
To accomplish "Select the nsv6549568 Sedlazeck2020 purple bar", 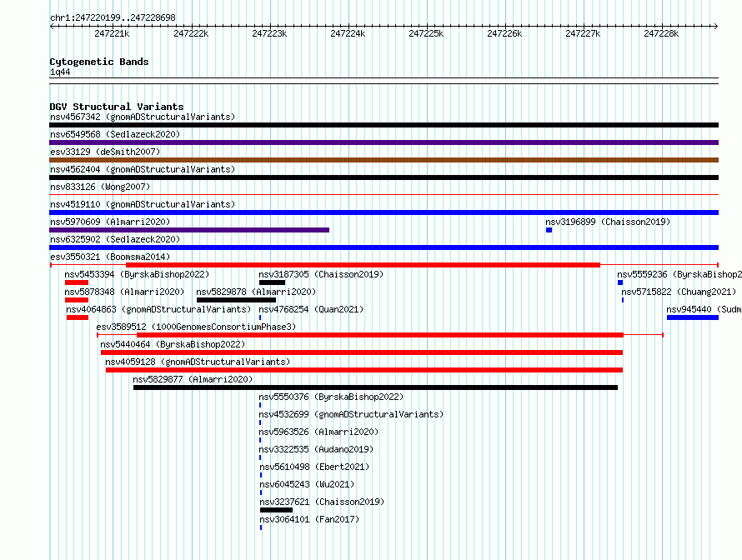I will point(384,142).
